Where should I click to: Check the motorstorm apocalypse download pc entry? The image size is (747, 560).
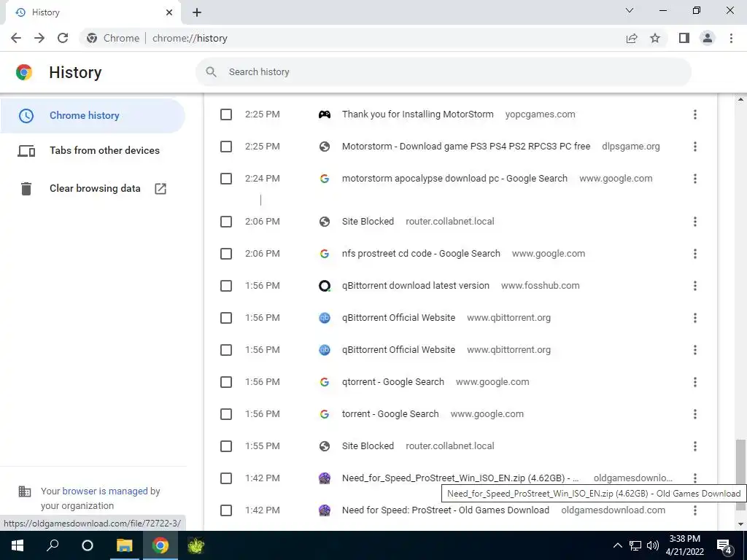tap(226, 179)
